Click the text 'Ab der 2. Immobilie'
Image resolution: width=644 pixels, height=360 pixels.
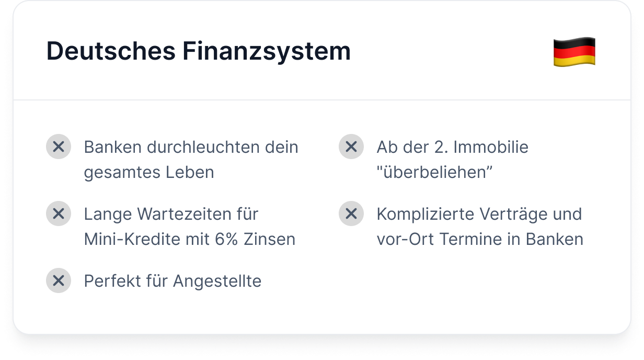click(453, 147)
